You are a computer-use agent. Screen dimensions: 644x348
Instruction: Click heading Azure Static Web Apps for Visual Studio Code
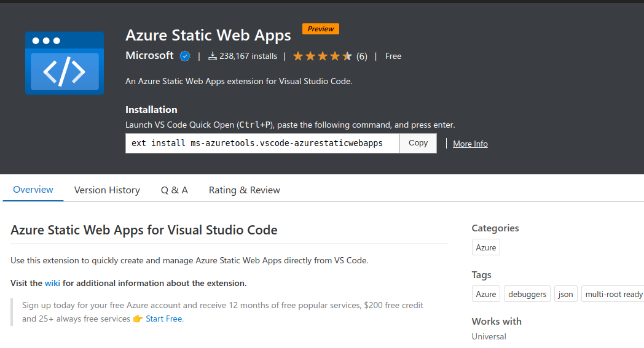(x=144, y=230)
